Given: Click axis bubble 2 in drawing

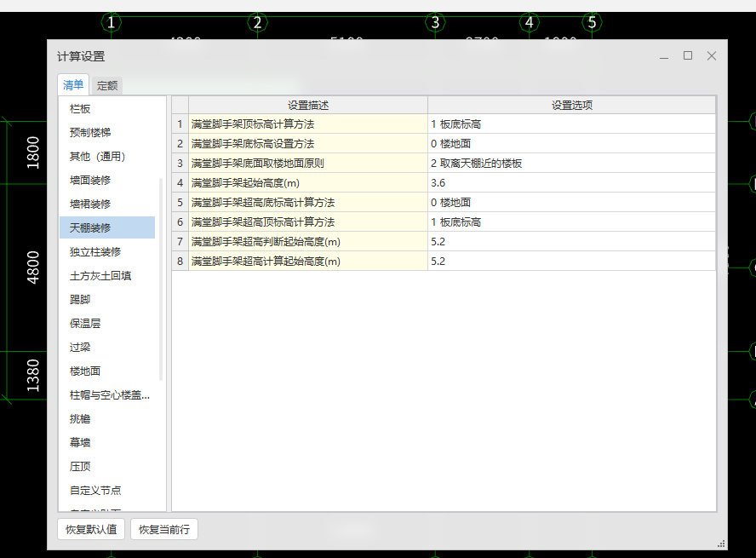Looking at the screenshot, I should (257, 22).
